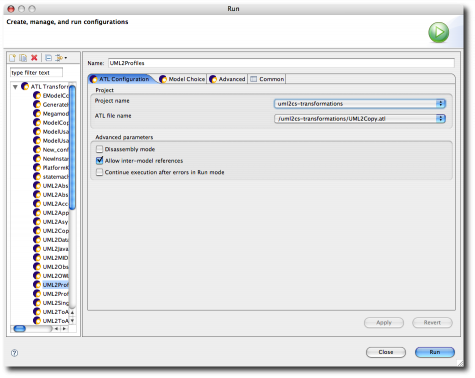Open the Common tab
This screenshot has height=378, width=475.
267,79
